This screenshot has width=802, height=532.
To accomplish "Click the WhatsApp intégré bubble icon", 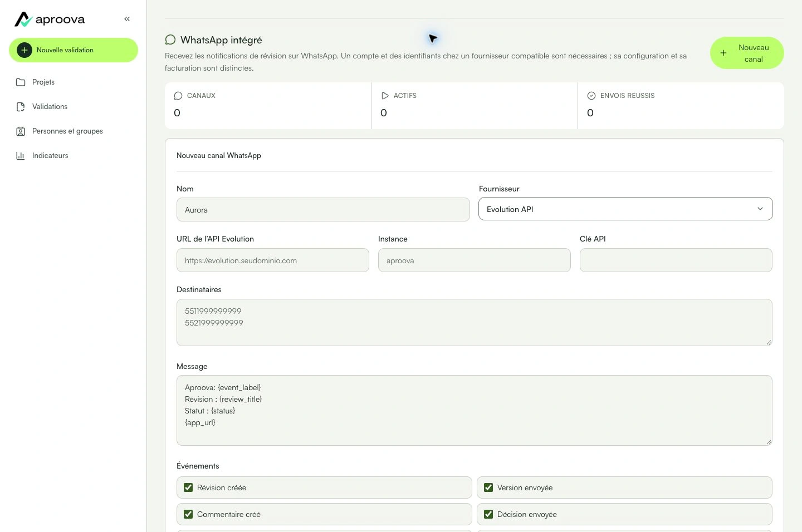I will (x=170, y=40).
